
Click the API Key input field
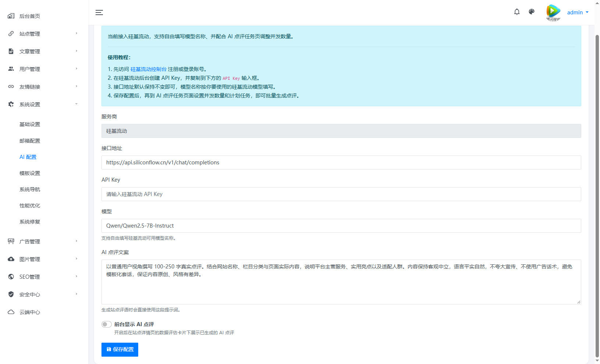(x=341, y=194)
